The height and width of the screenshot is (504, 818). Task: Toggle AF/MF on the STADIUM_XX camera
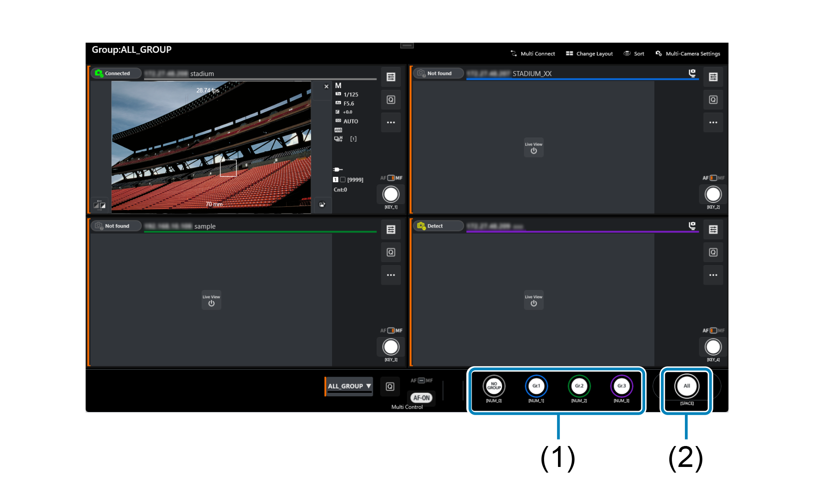(714, 178)
